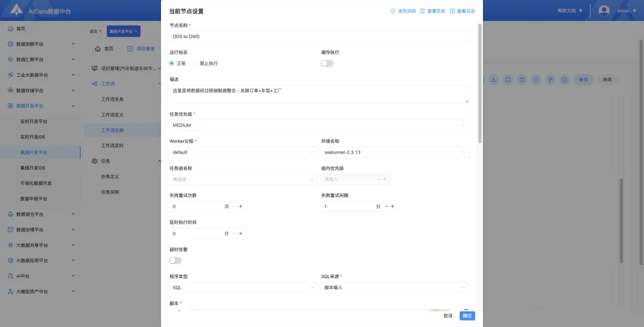Open the 环境名称 seatunnel dropdown

tap(395, 152)
